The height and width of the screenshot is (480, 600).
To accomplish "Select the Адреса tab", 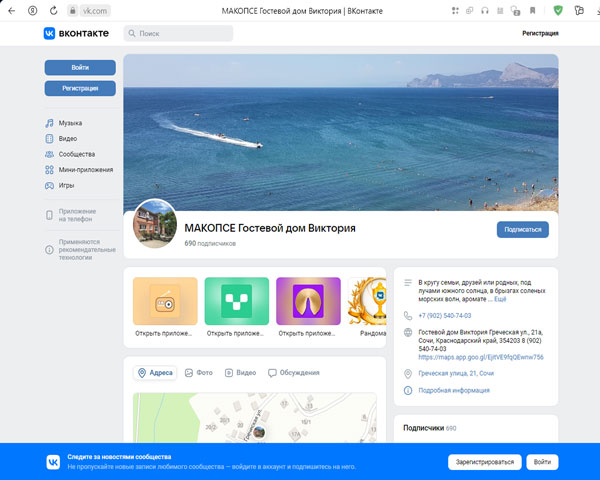I will [x=155, y=373].
